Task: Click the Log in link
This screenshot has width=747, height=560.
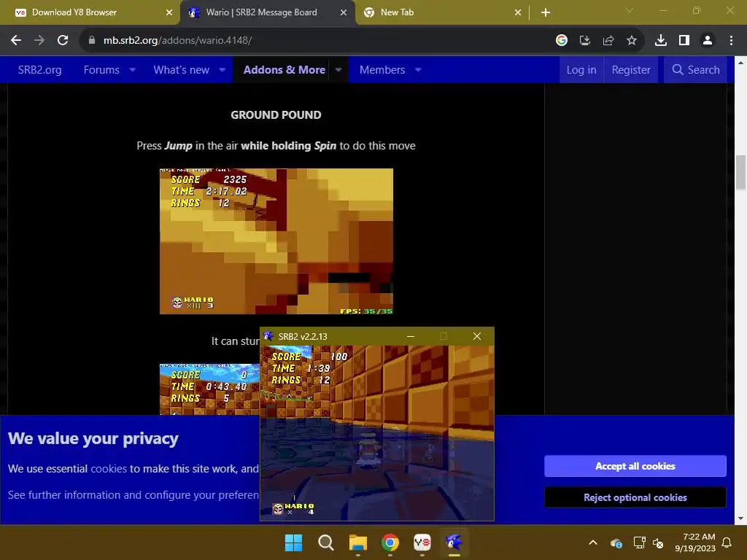Action: 581,70
